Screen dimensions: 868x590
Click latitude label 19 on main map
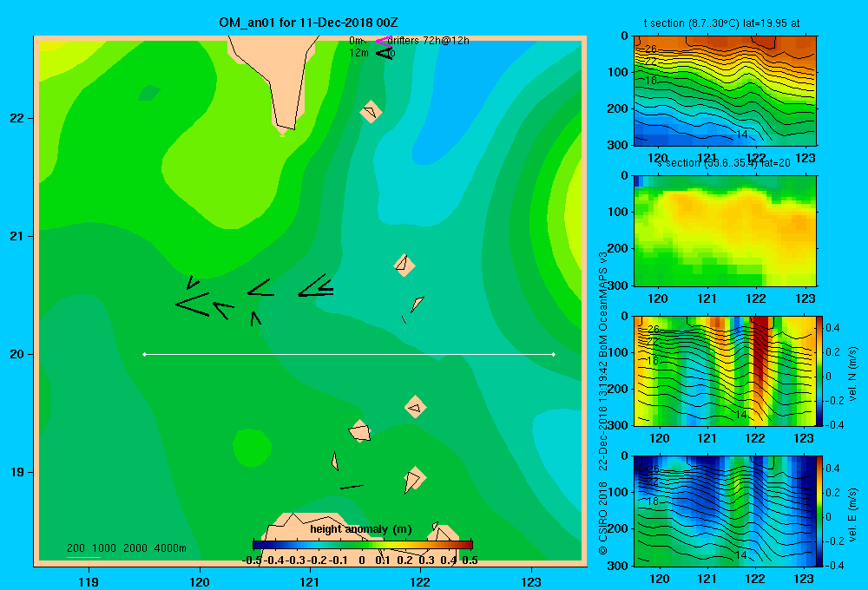point(17,472)
